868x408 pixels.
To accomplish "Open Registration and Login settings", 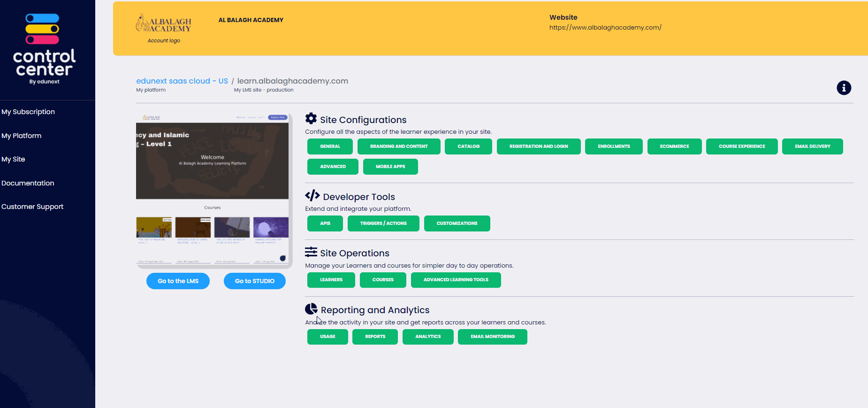I will point(539,146).
